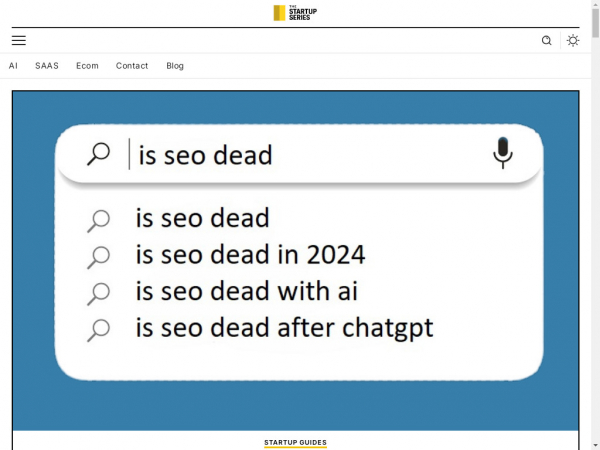
Task: Open the hamburger navigation menu
Action: coord(19,40)
